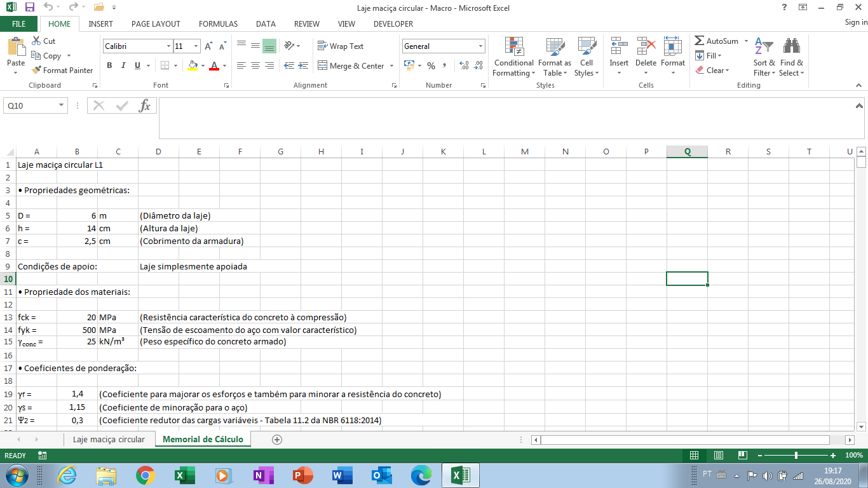Click the fill color paint bucket button
868x488 pixels.
point(193,65)
